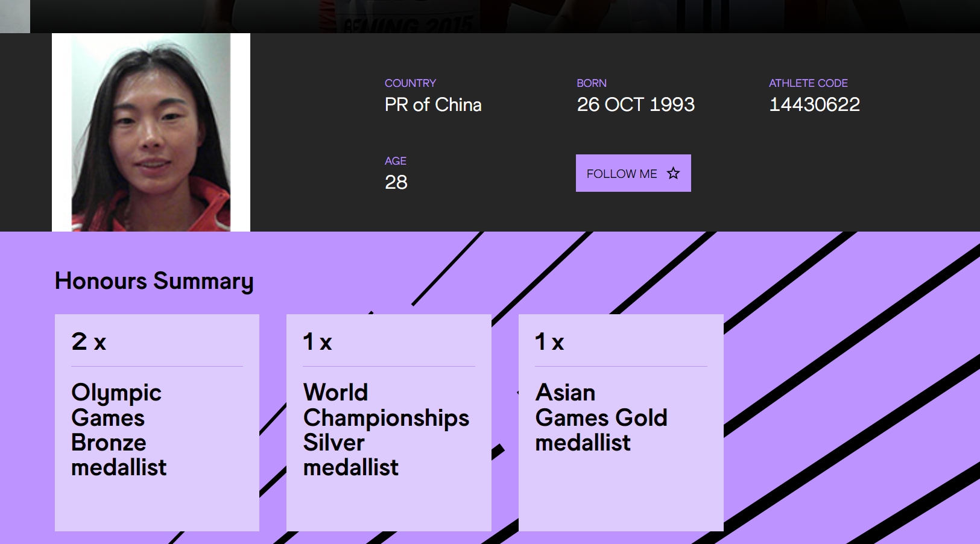The height and width of the screenshot is (544, 980).
Task: Select athlete code number 14430622
Action: click(x=814, y=105)
